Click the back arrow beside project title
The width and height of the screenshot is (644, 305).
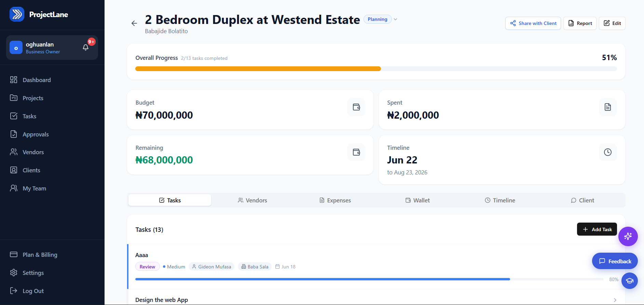[x=134, y=23]
